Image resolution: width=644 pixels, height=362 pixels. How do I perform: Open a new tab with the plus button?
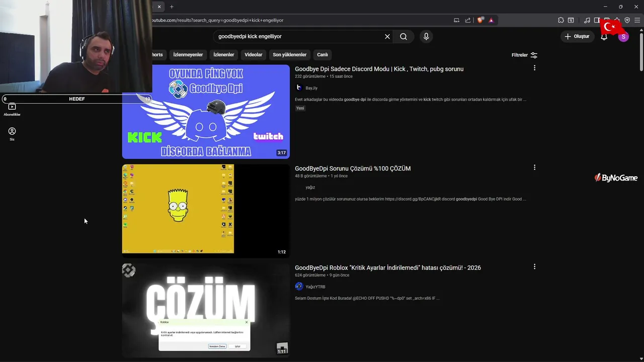[x=172, y=7]
